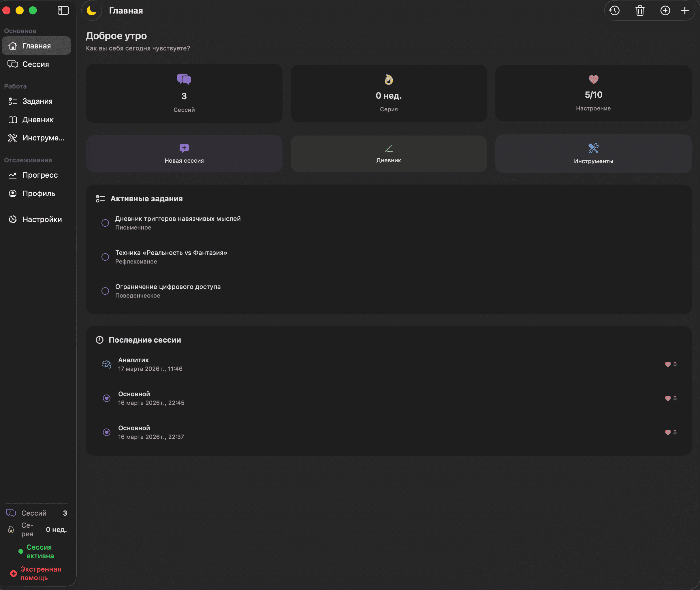Mark the obsessive thoughts trigger diary task complete
The image size is (700, 590).
105,223
